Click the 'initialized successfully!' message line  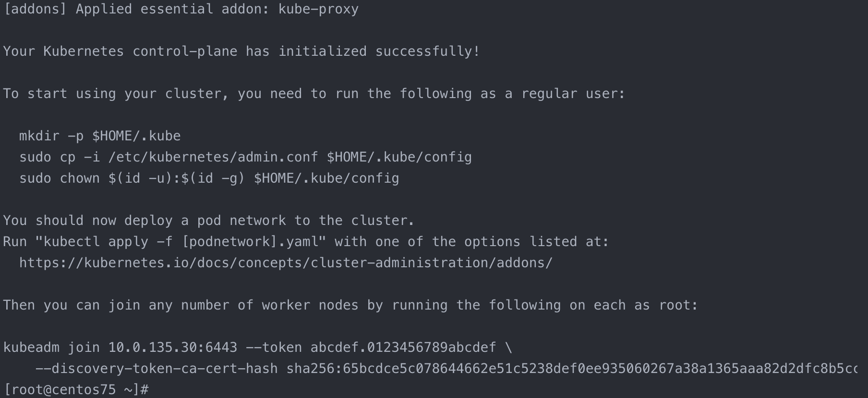point(241,51)
